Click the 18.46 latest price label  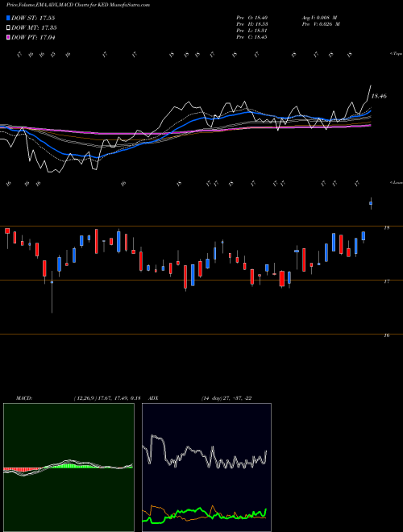coord(379,97)
